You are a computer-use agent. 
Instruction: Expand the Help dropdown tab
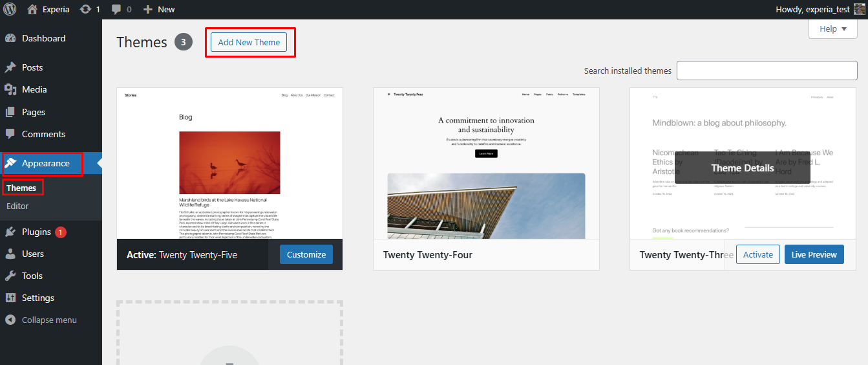pos(833,28)
